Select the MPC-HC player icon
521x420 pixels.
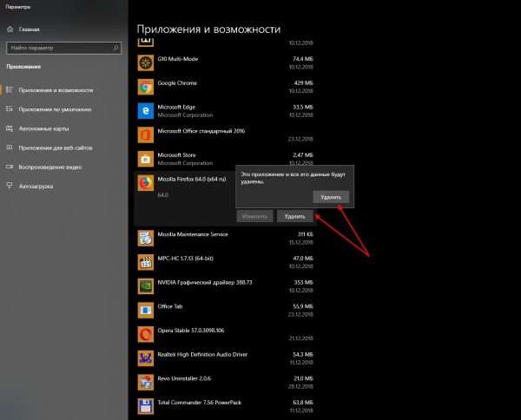click(146, 262)
